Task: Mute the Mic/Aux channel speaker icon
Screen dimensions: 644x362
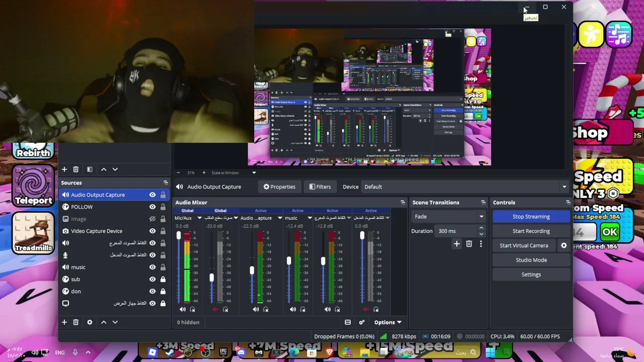Action: [182, 310]
